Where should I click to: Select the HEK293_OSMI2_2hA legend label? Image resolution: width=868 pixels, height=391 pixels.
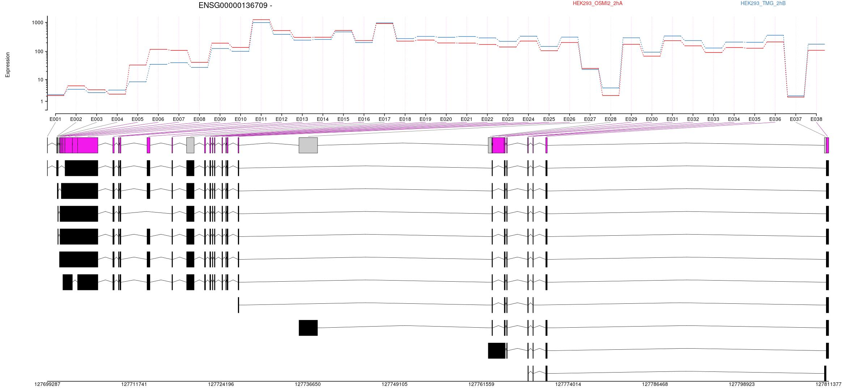point(597,3)
